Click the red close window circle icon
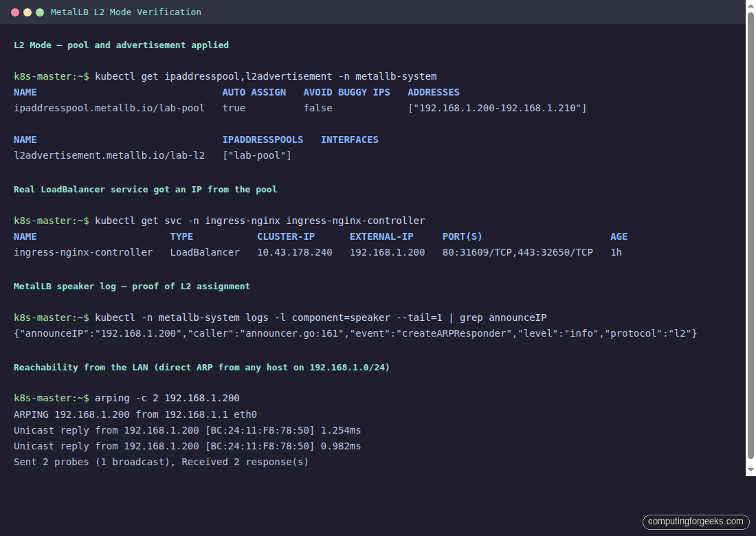 (14, 12)
